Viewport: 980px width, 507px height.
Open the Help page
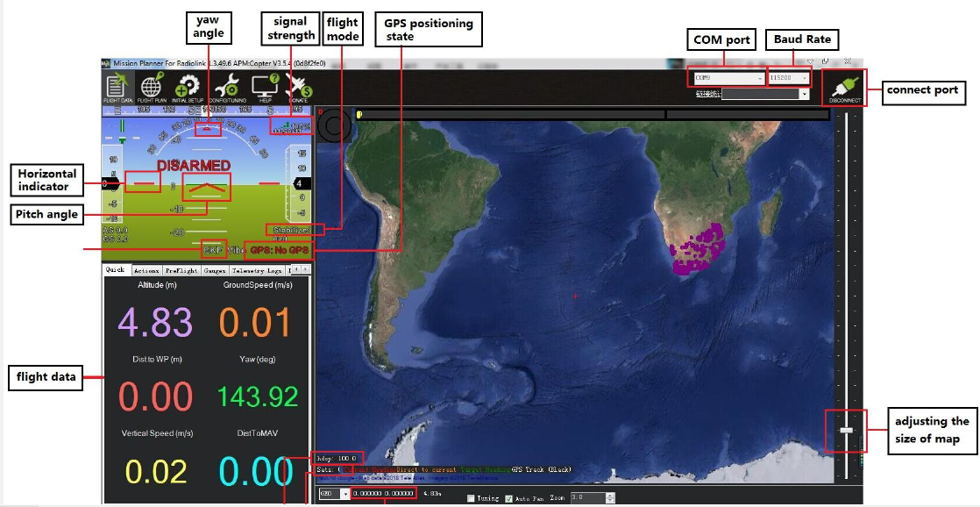point(264,89)
